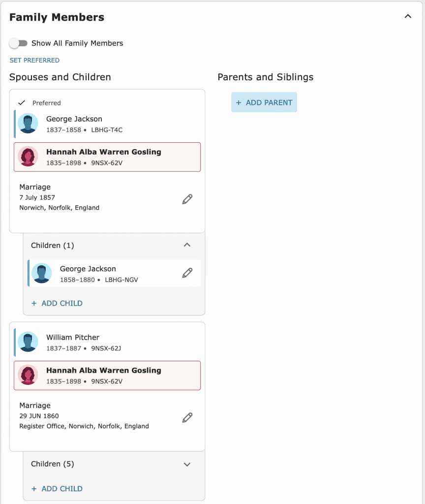Click Hannah's avatar in the first couple card
425x504 pixels.
(x=28, y=157)
